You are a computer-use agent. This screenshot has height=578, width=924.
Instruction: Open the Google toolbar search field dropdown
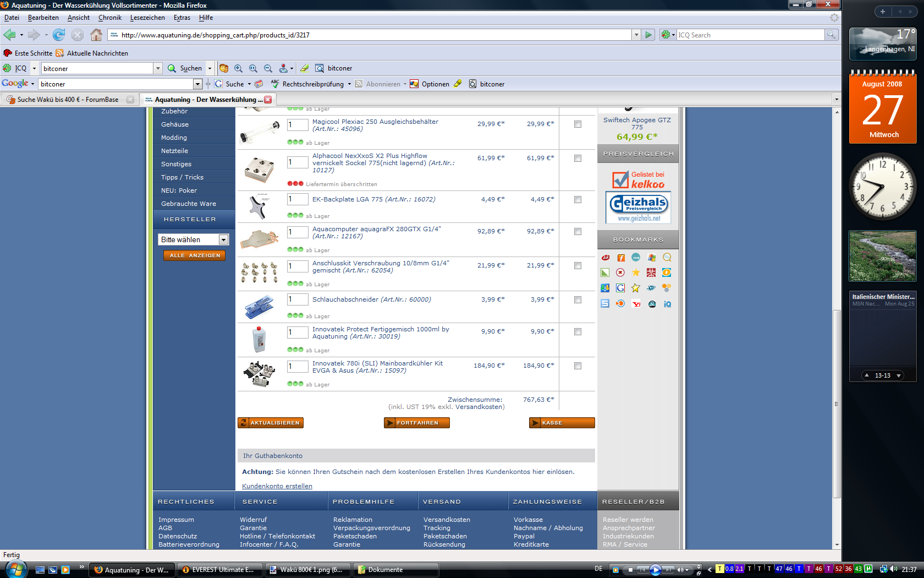point(197,84)
